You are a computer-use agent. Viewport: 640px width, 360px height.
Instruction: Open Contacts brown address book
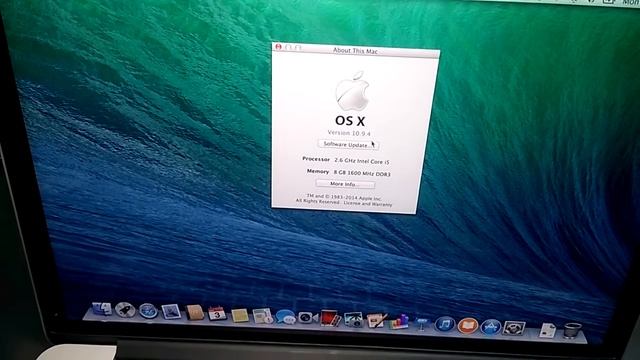coord(195,313)
